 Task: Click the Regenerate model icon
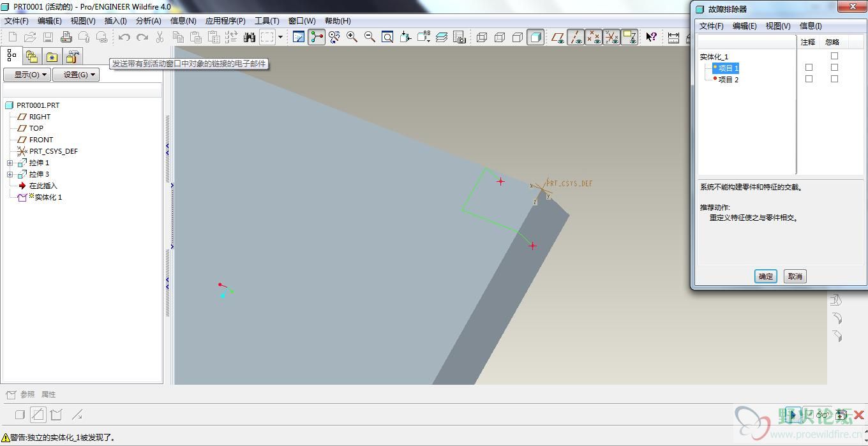pyautogui.click(x=231, y=38)
